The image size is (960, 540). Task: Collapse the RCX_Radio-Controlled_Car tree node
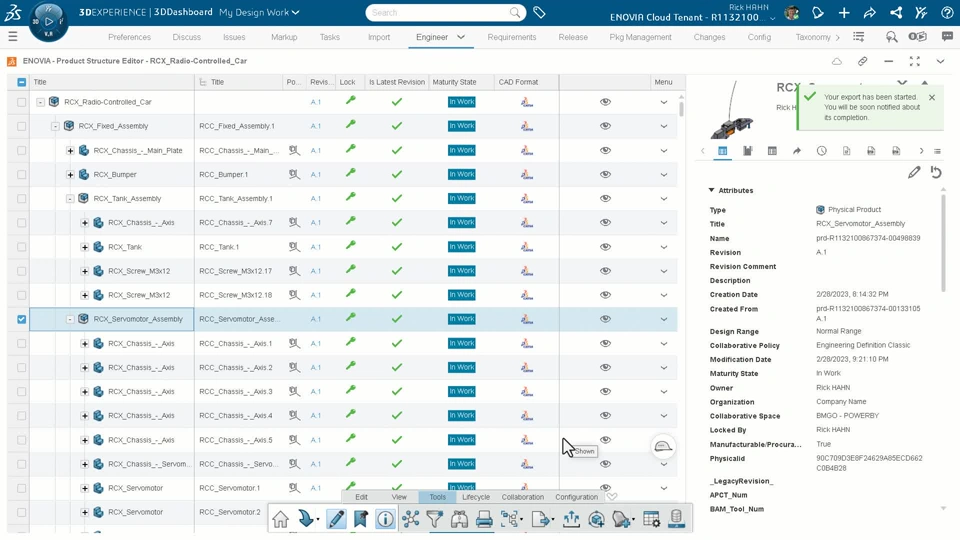pos(40,102)
